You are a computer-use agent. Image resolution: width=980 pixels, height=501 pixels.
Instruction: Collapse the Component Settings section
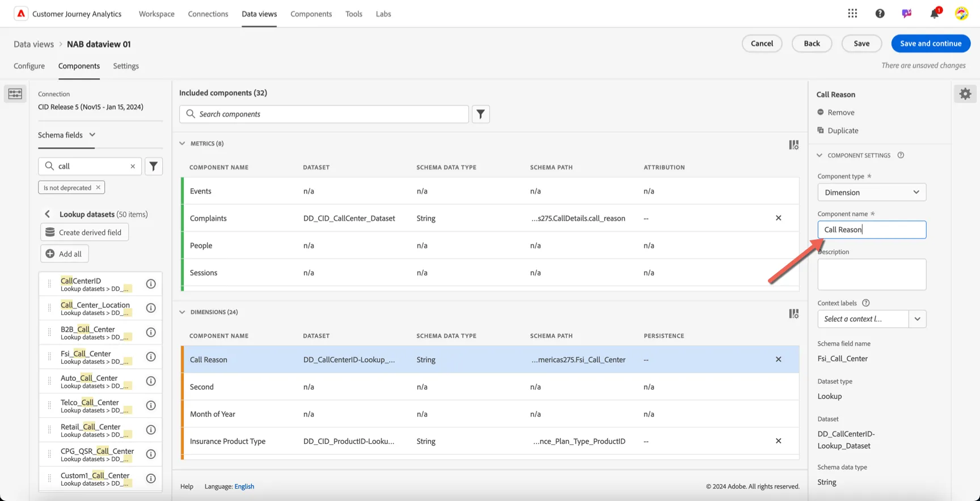point(820,155)
